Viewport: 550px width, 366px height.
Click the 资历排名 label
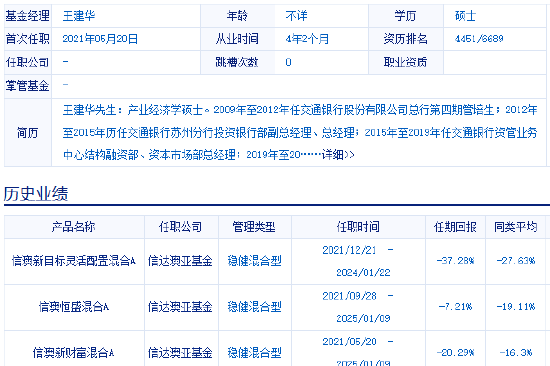click(x=405, y=39)
